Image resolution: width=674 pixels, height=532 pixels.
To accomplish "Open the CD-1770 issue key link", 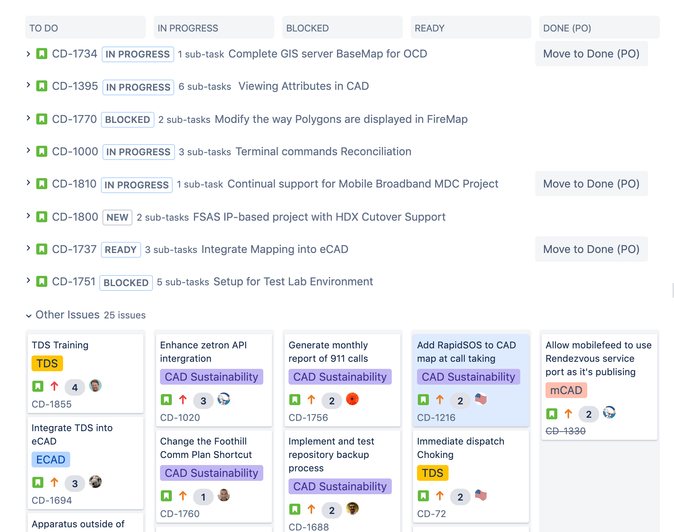I will click(x=74, y=119).
